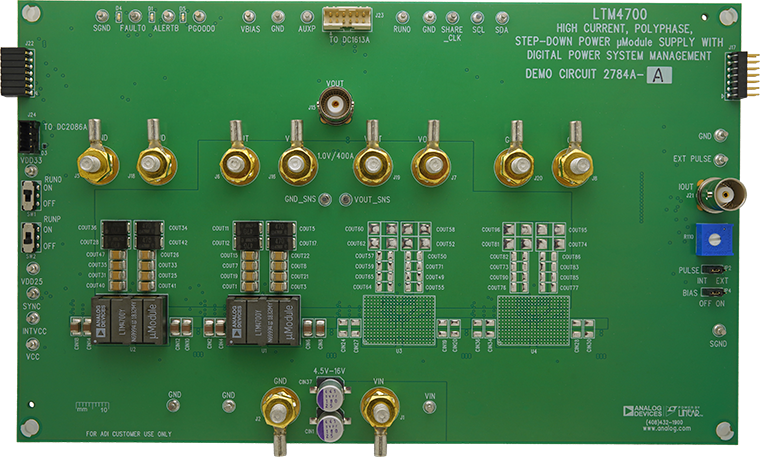Click the VOUT_SNS sense turret
Screen dimensions: 760x457
coord(346,199)
